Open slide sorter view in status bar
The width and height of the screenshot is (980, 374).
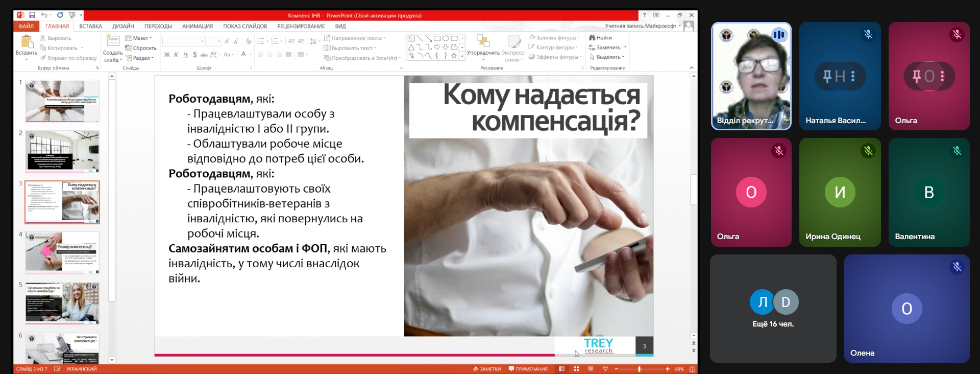[x=576, y=369]
